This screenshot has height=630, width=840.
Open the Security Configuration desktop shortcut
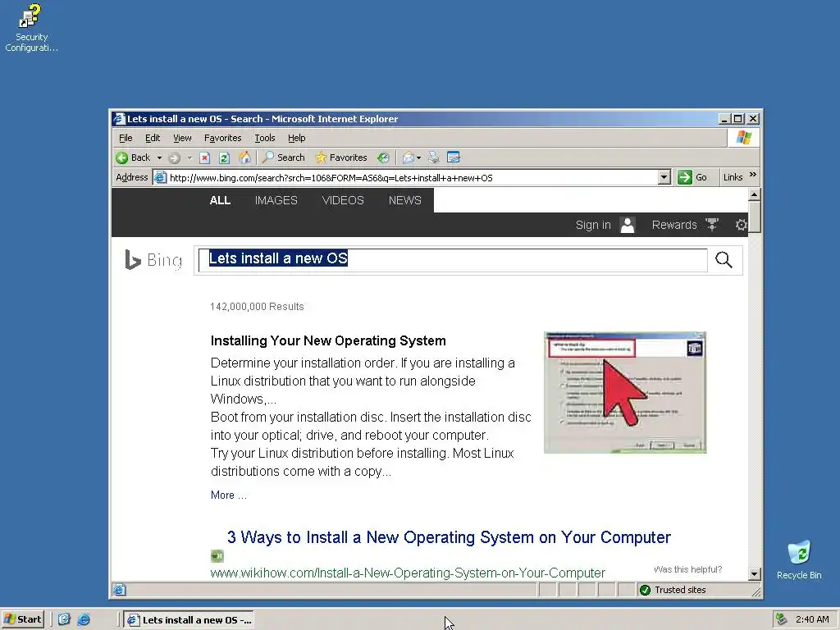click(31, 27)
